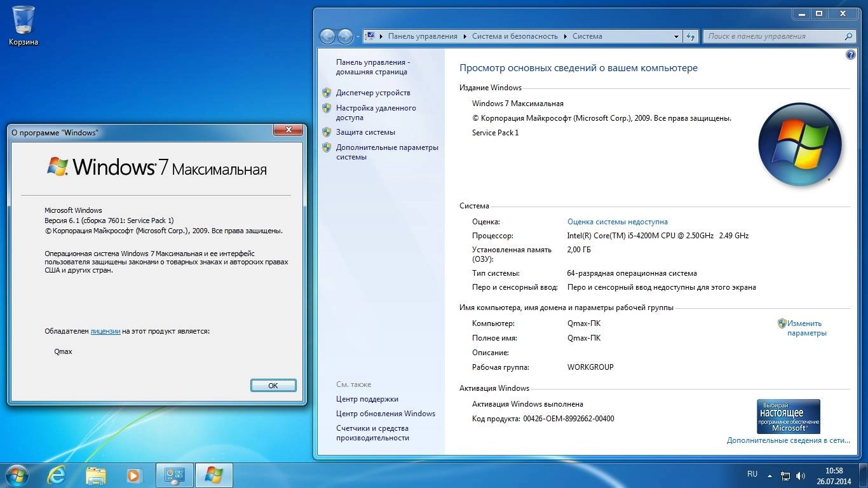Click the shield icon beside "Диспетчер устройств"

point(327,93)
